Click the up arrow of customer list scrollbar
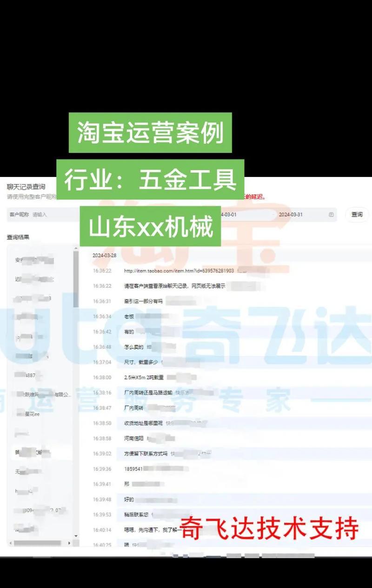Screen dimensions: 372x588 (76, 248)
